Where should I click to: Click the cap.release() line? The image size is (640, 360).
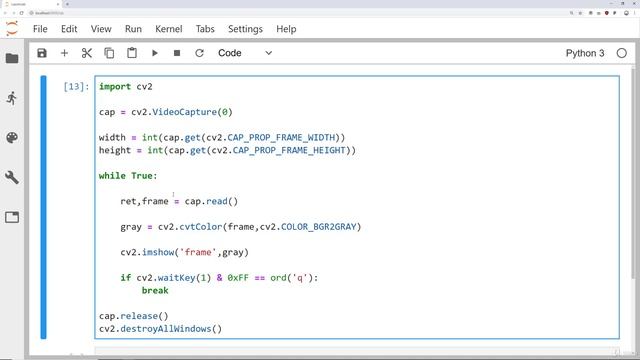133,316
